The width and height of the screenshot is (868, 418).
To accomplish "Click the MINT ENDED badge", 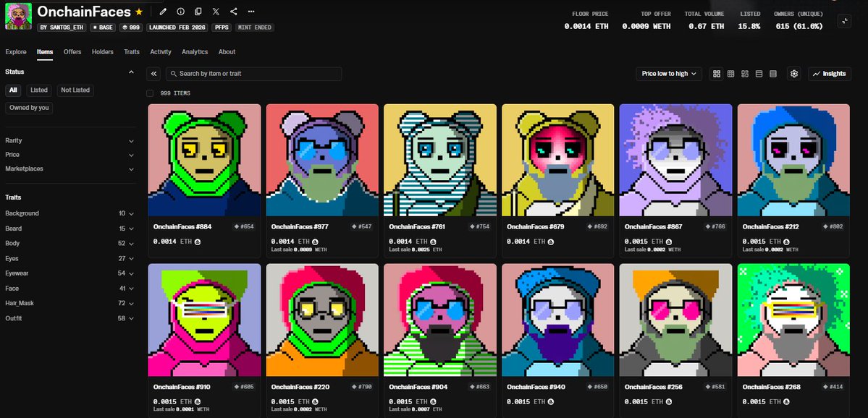I will pyautogui.click(x=255, y=27).
